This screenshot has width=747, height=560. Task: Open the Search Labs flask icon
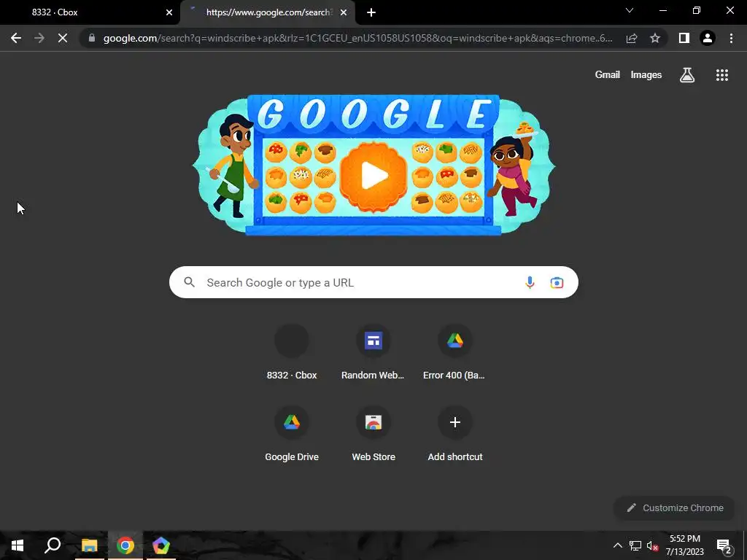pyautogui.click(x=687, y=75)
